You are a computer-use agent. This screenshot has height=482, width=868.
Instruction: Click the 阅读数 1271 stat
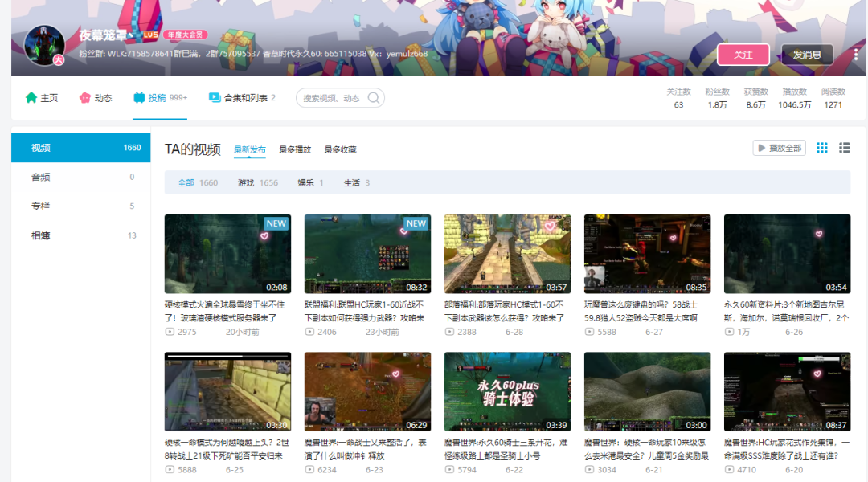click(x=833, y=98)
